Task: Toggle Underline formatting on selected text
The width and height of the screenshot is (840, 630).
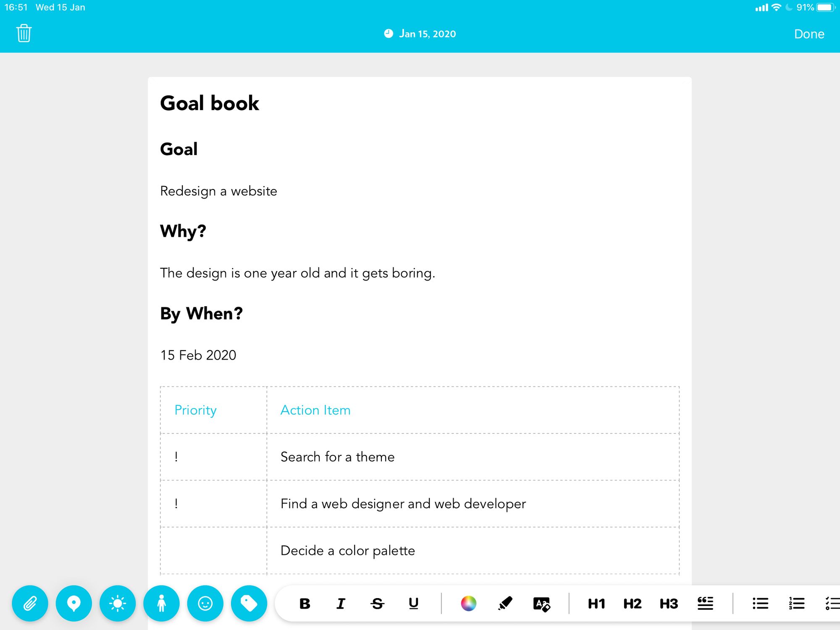Action: point(413,604)
